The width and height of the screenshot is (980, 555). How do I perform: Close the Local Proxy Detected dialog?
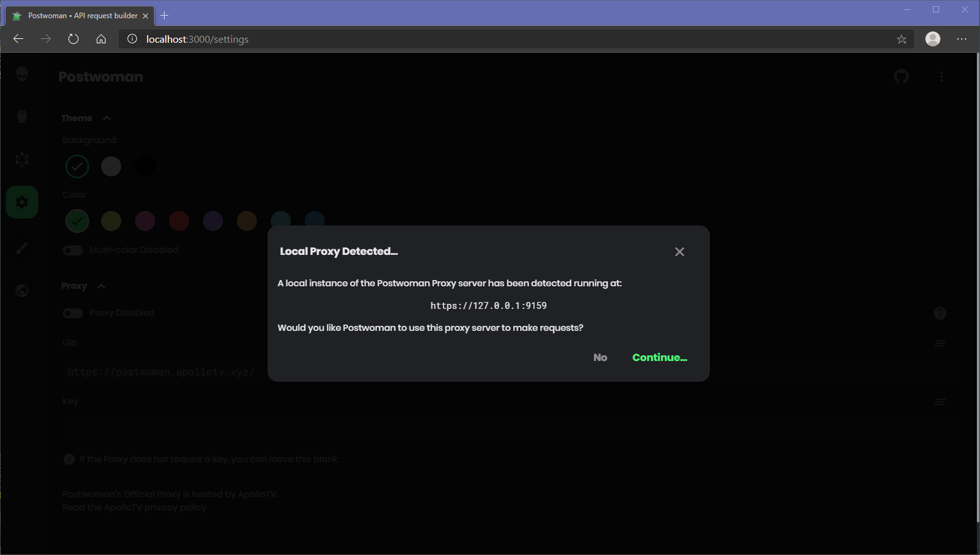pos(679,252)
